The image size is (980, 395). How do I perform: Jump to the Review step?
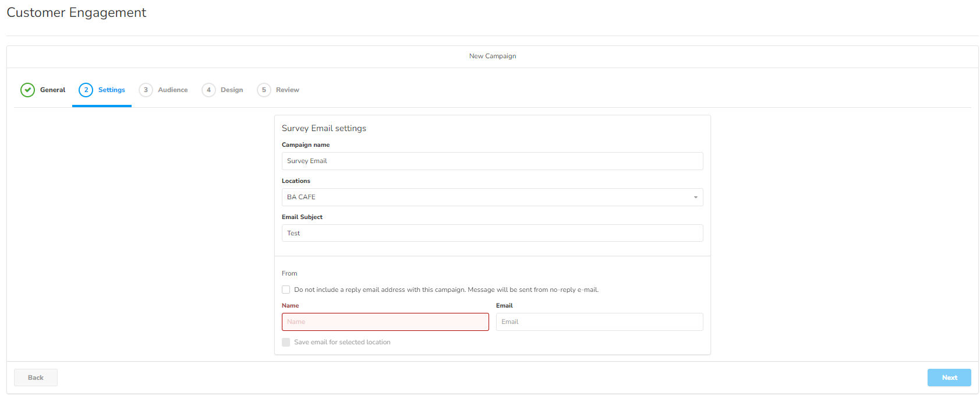pyautogui.click(x=287, y=90)
